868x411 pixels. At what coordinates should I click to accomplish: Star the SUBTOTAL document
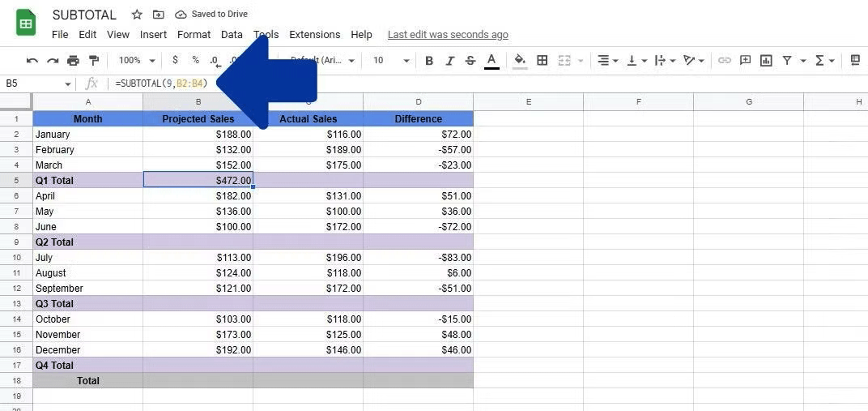coord(137,15)
